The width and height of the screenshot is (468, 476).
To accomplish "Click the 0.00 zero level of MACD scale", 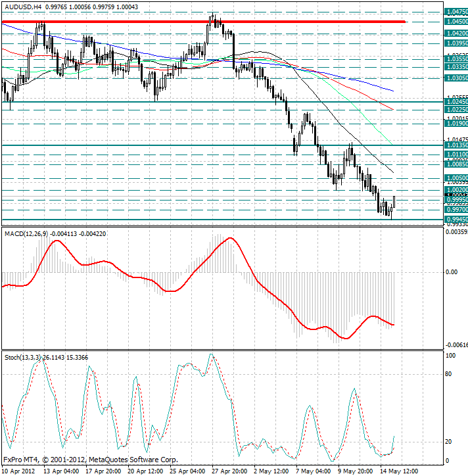I will click(x=451, y=272).
